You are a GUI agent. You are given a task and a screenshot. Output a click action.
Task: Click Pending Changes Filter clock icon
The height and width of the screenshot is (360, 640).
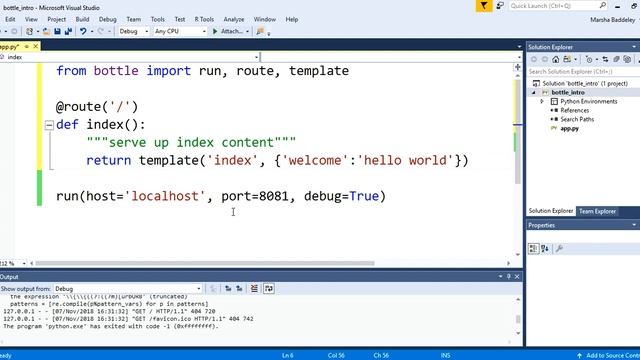589,59
